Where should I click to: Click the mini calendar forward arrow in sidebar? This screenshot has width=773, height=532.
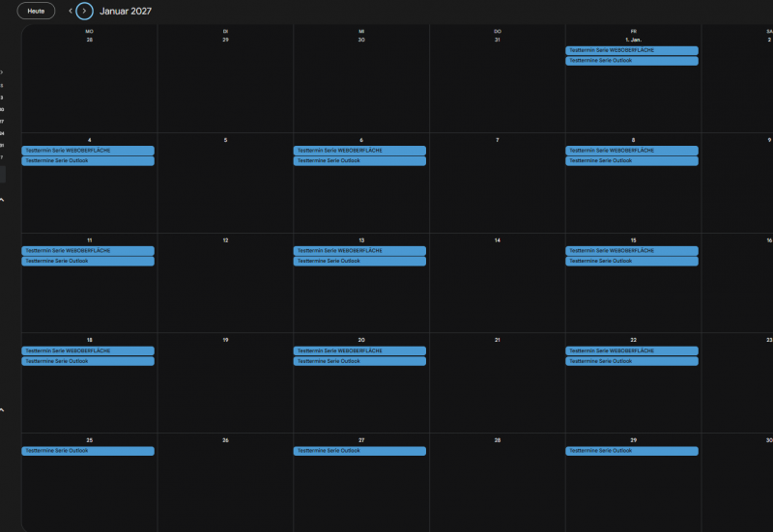pos(2,72)
